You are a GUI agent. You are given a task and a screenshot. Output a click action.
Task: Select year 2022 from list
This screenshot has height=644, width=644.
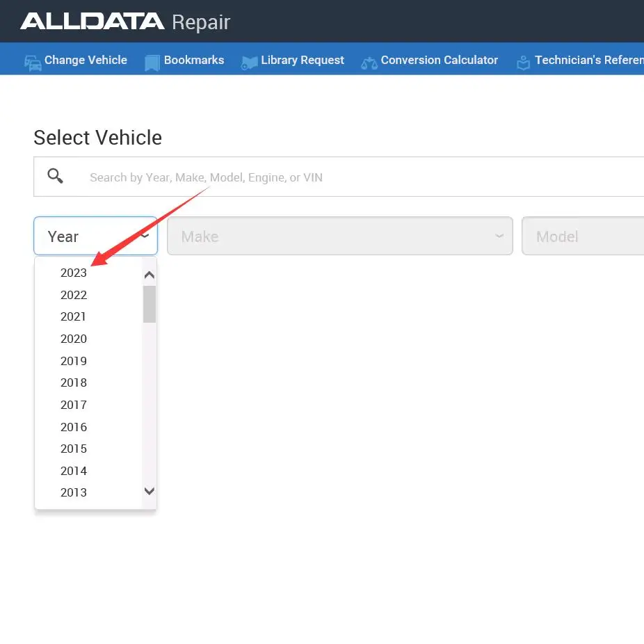tap(74, 295)
